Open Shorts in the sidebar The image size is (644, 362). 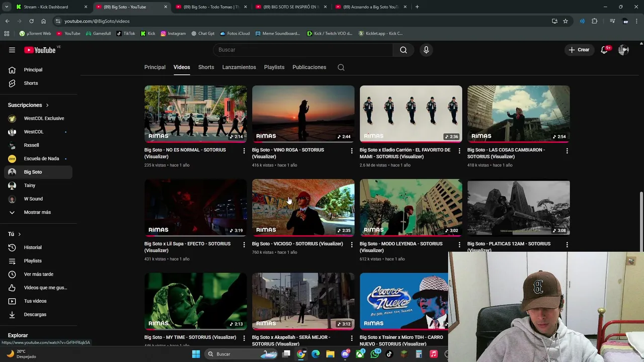click(x=38, y=83)
